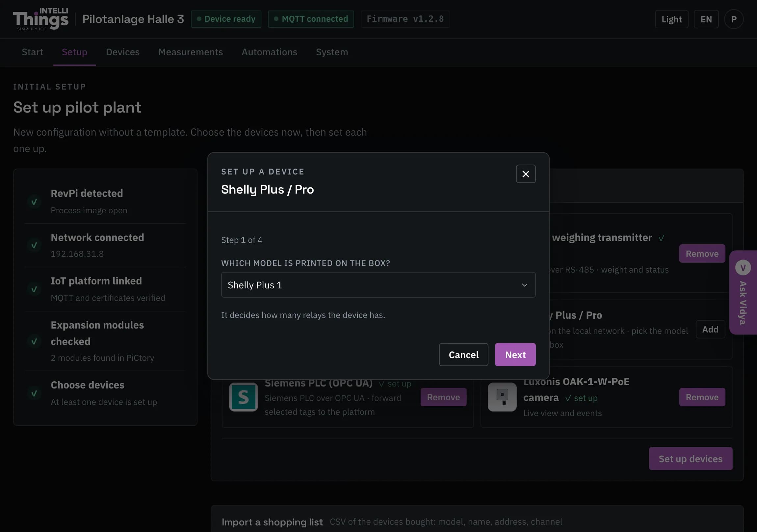Click the Step 1 of 4 indicator
This screenshot has width=757, height=532.
pos(242,240)
